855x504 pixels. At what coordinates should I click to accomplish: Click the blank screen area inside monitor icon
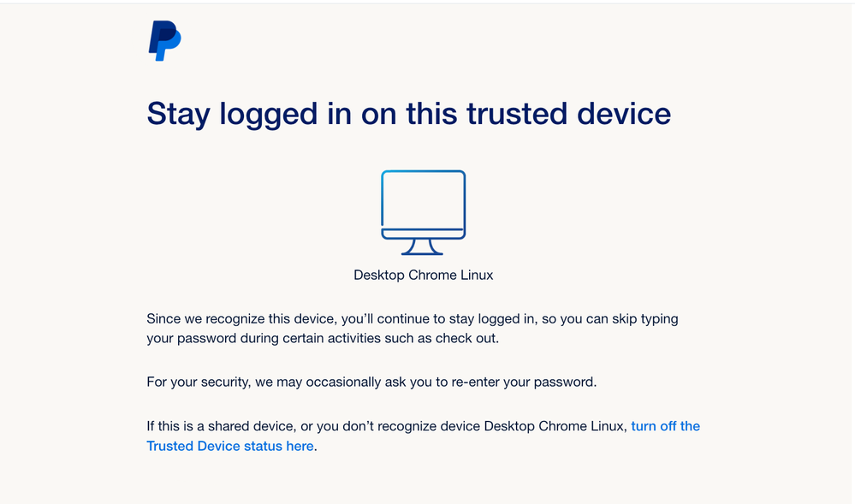click(x=423, y=200)
